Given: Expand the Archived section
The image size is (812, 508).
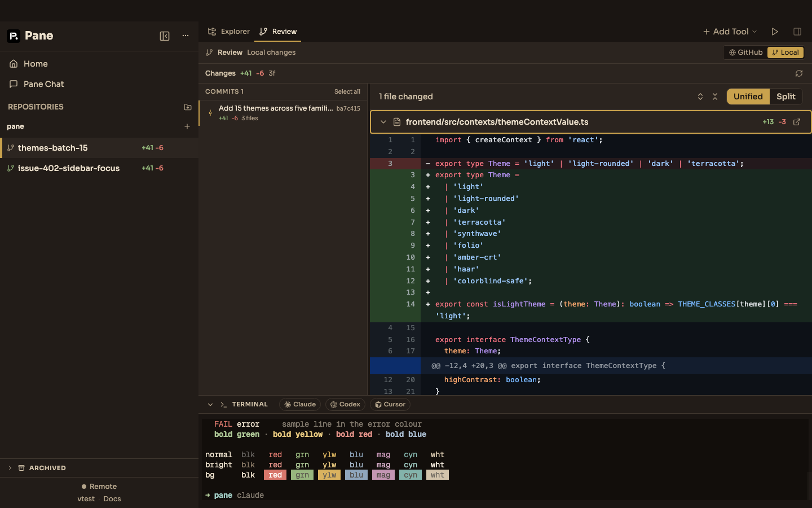Looking at the screenshot, I should [99, 468].
